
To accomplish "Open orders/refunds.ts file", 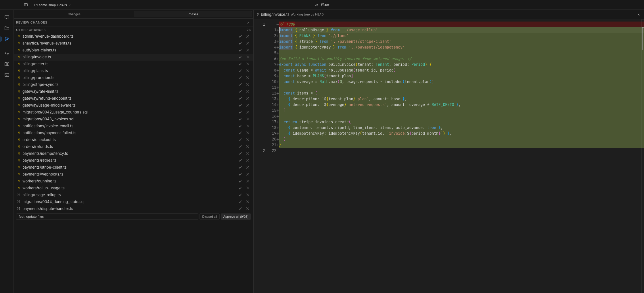I will pos(133,146).
